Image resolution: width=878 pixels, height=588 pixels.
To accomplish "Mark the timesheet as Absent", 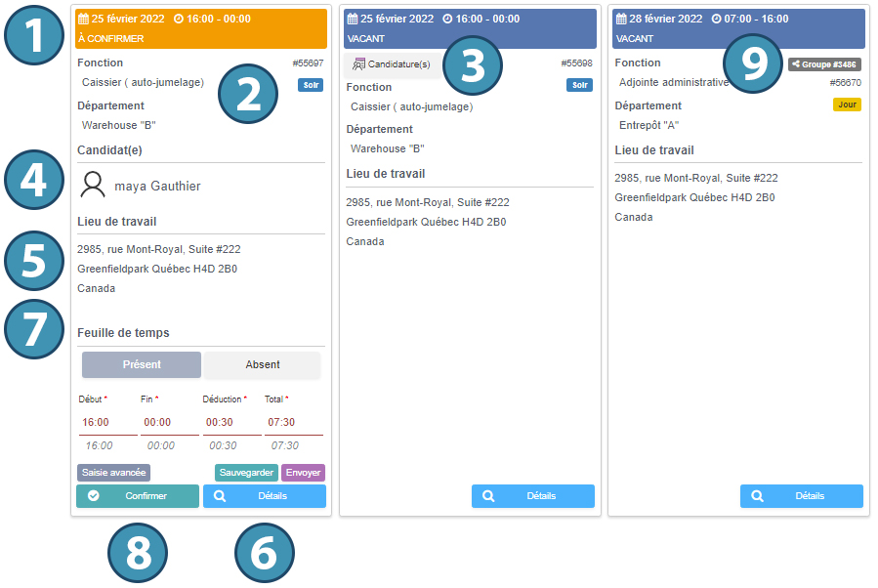I will click(x=262, y=364).
